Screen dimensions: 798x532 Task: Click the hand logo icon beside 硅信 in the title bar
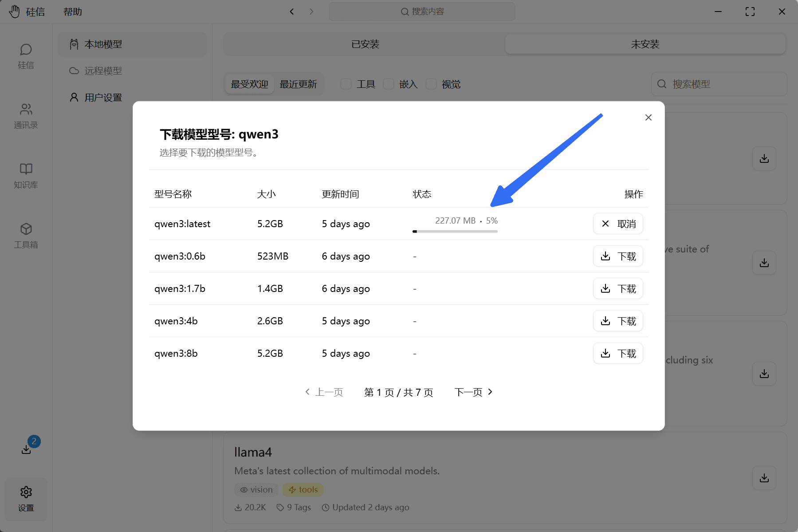coord(14,12)
